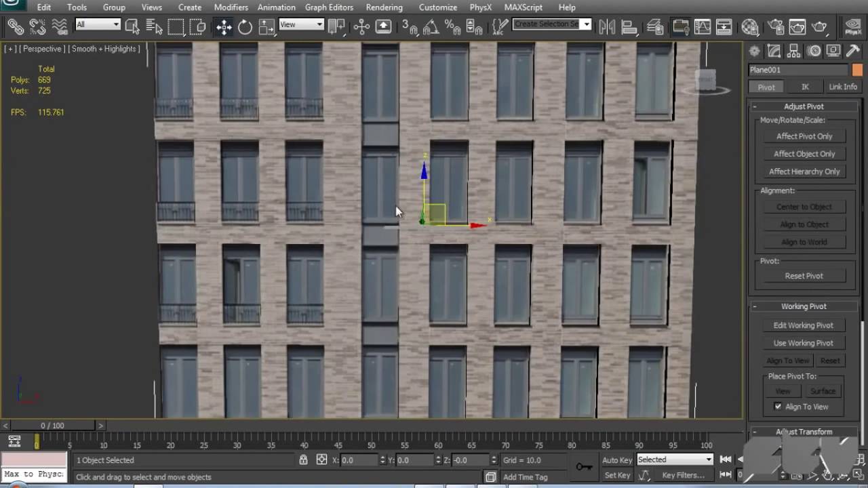Activate the Select and Link tool

click(x=16, y=26)
